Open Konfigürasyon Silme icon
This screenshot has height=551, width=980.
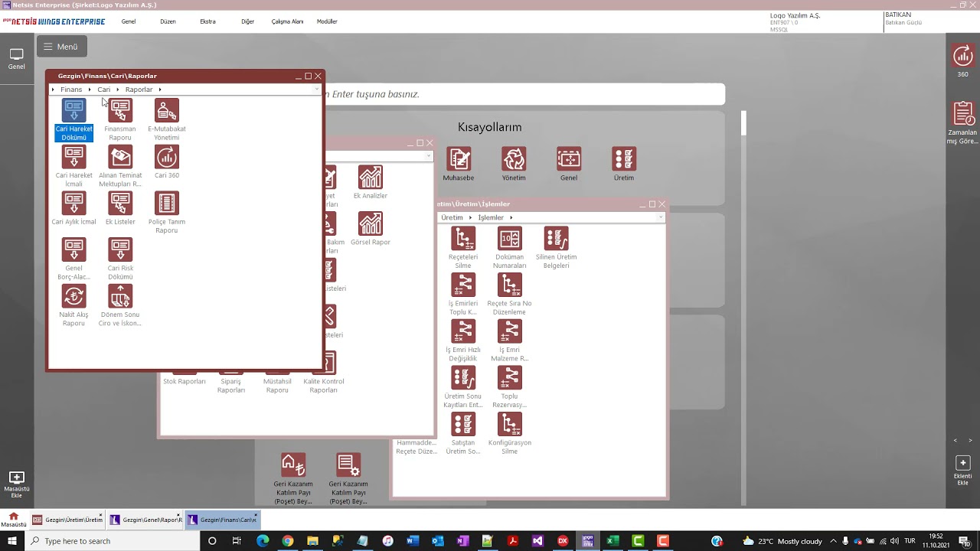pos(510,424)
